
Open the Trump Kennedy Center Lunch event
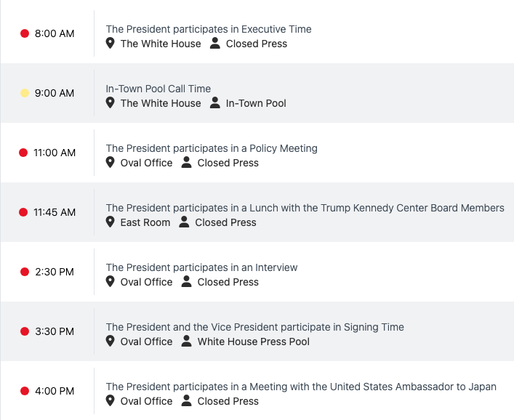coord(305,209)
